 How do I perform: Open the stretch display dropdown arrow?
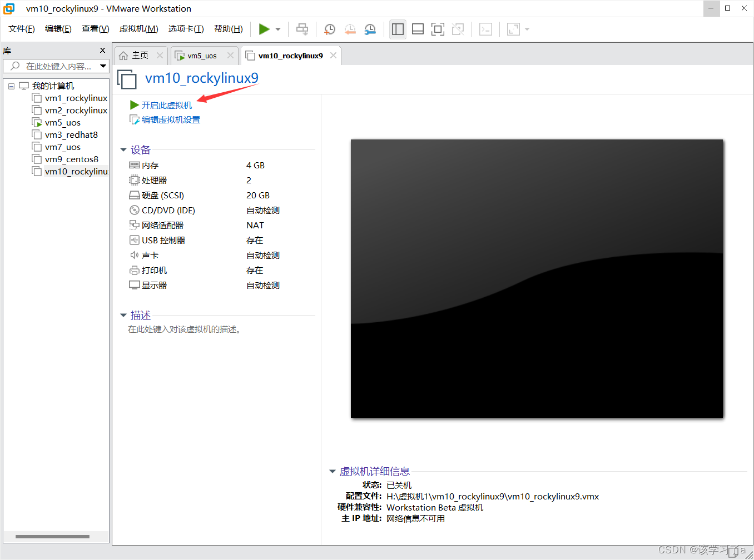[527, 29]
